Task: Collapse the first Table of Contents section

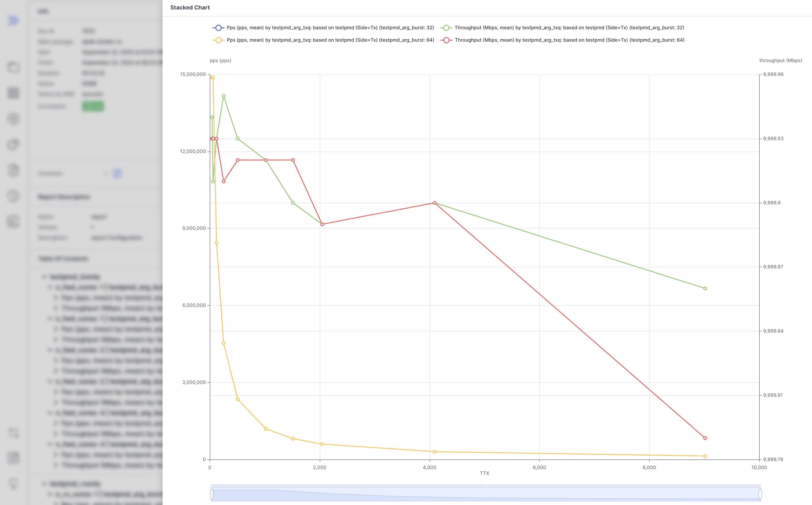Action: [x=44, y=276]
